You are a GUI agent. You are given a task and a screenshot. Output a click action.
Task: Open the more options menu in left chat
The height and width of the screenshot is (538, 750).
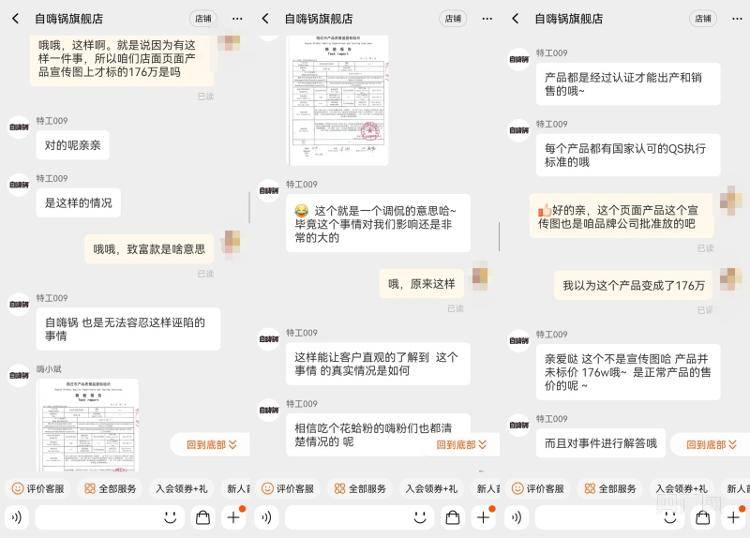pos(237,19)
